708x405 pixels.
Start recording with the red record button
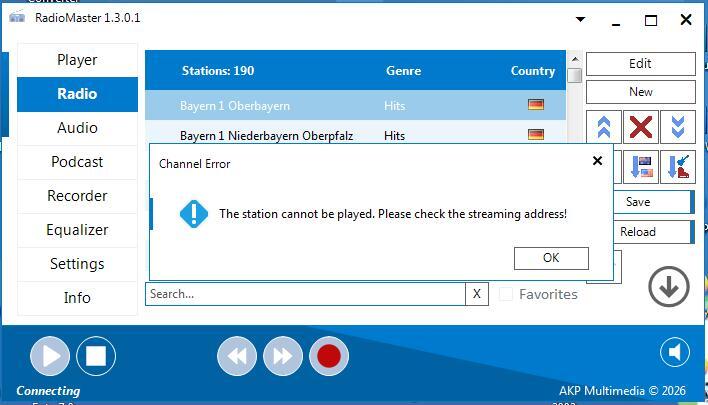point(329,355)
